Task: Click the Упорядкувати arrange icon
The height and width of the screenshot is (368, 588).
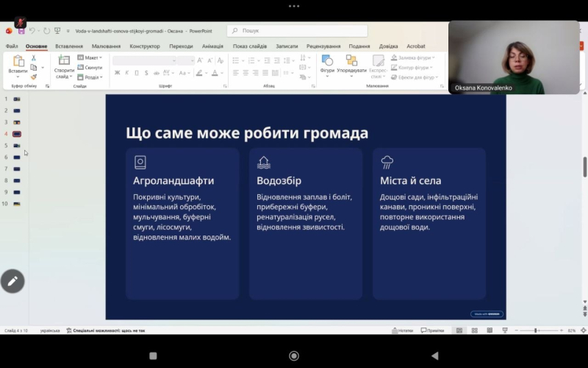Action: 351,60
